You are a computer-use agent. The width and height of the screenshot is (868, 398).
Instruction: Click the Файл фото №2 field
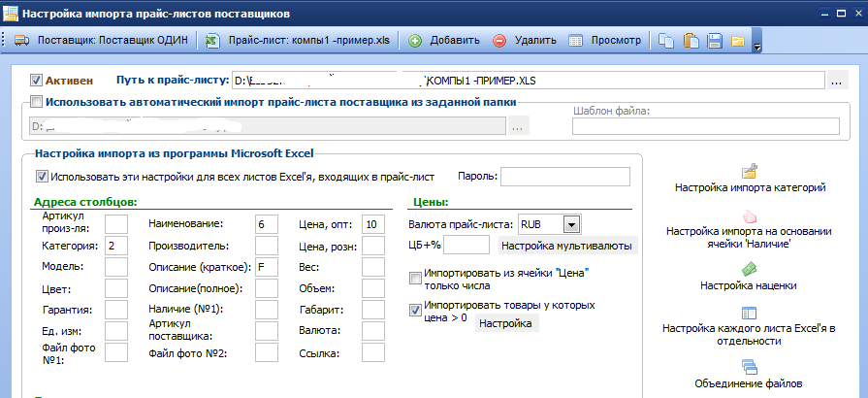267,352
